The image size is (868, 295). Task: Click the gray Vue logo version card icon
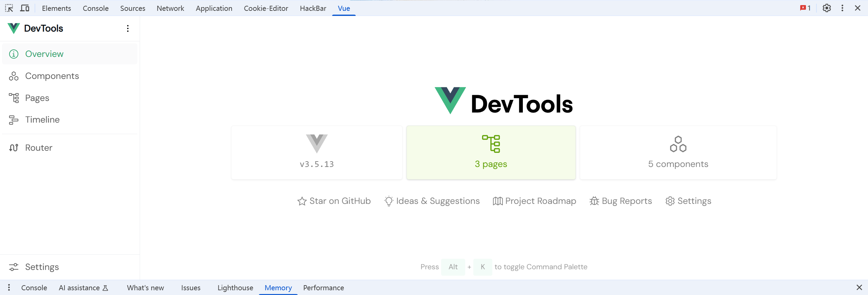point(317,144)
